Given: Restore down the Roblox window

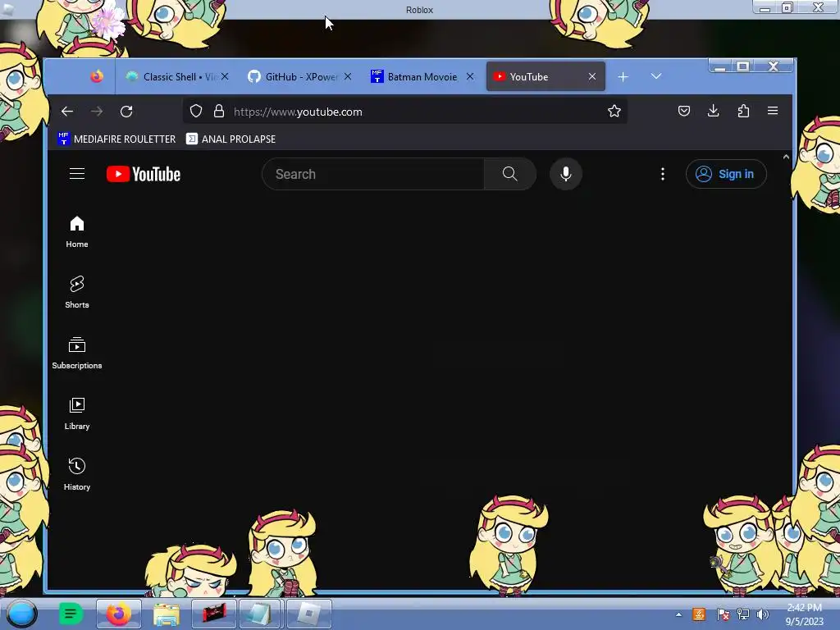Looking at the screenshot, I should [787, 7].
